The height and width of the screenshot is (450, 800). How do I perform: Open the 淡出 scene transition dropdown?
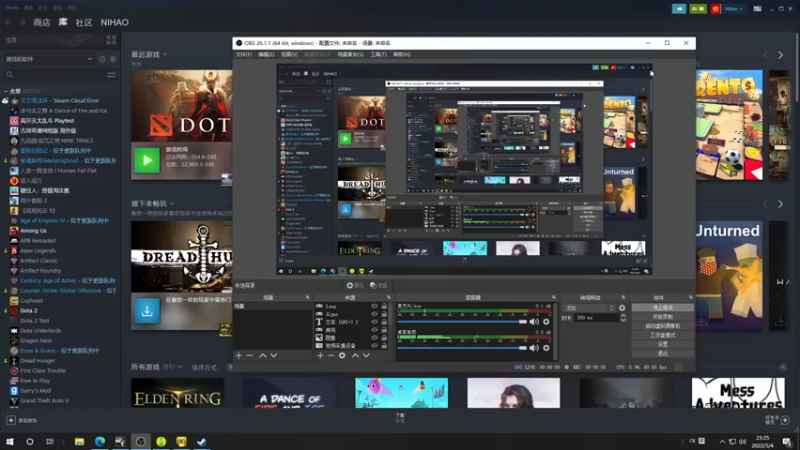tap(589, 308)
